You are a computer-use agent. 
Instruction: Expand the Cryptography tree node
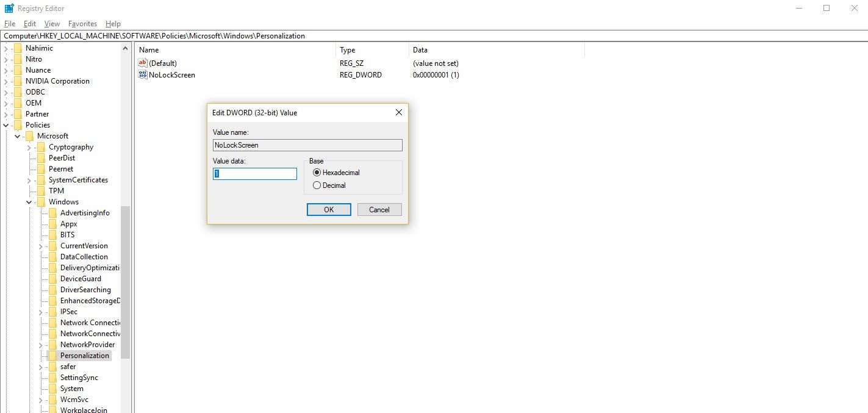point(29,147)
